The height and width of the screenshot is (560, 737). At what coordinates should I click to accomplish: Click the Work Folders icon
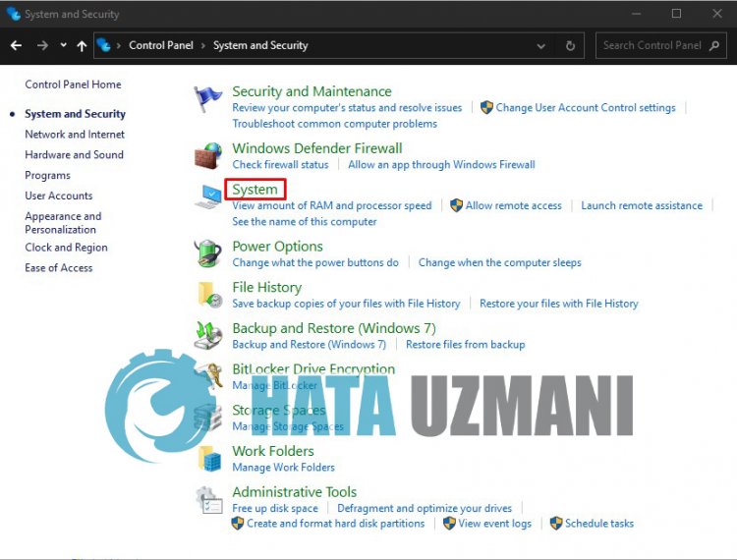click(208, 458)
